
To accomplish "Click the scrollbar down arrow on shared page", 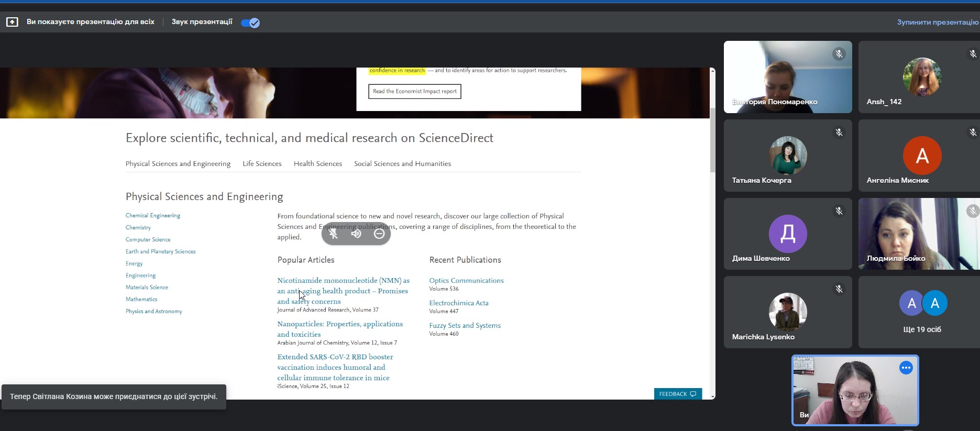I will (712, 396).
